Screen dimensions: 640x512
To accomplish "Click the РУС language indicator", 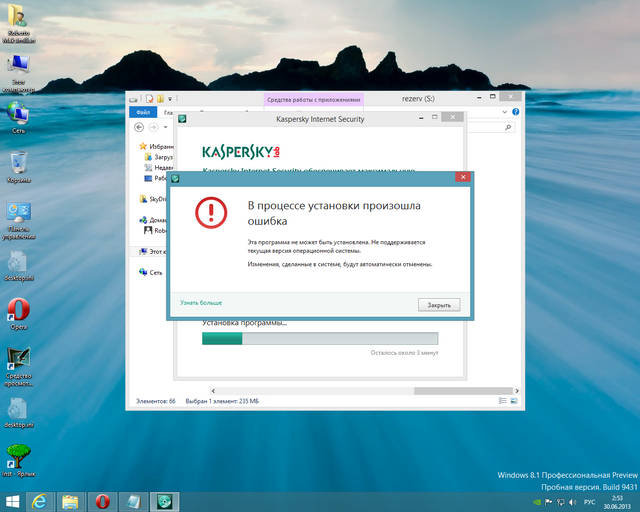I will (x=589, y=502).
